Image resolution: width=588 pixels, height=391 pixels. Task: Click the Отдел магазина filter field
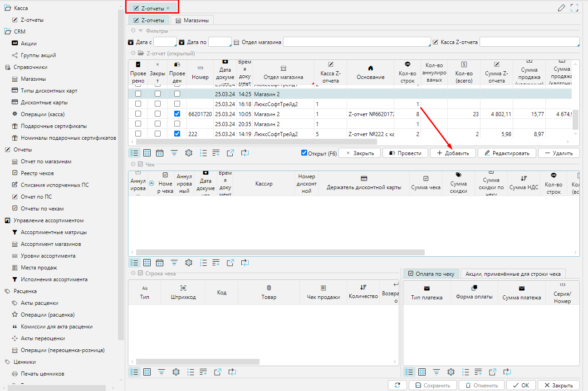356,42
